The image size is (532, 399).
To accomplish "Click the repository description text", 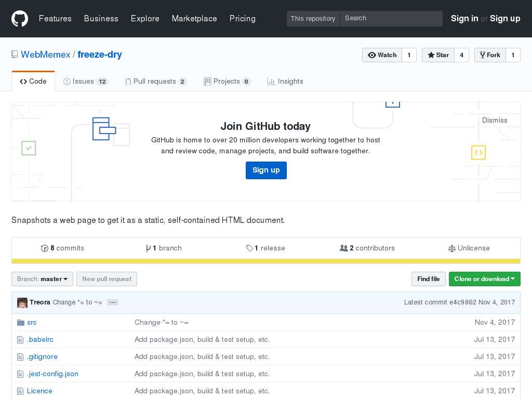I will [x=148, y=220].
